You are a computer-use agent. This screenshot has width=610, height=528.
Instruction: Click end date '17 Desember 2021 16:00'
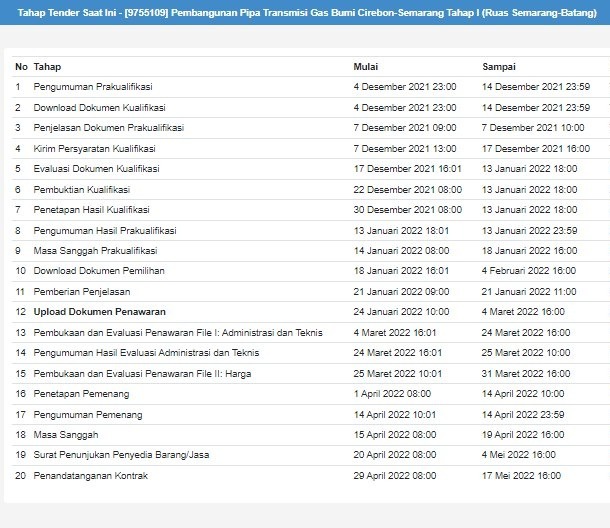pos(536,149)
